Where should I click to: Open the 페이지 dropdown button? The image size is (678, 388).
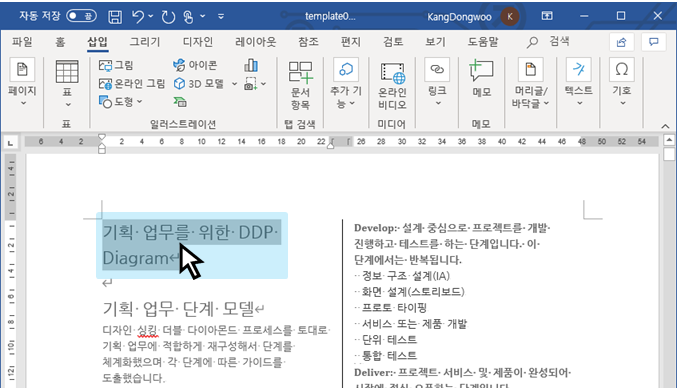22,83
